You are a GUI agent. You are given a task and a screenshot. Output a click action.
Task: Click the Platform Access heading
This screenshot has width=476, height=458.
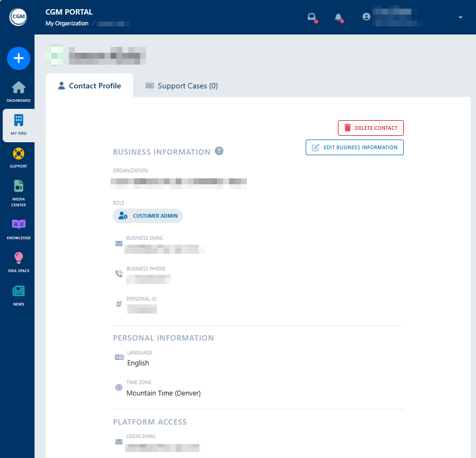click(150, 422)
